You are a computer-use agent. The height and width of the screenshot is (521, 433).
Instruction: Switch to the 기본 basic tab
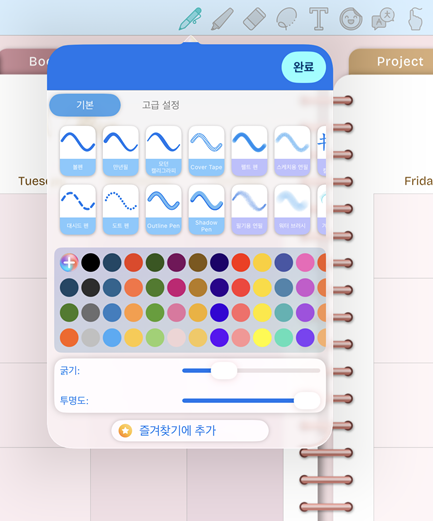pyautogui.click(x=85, y=105)
